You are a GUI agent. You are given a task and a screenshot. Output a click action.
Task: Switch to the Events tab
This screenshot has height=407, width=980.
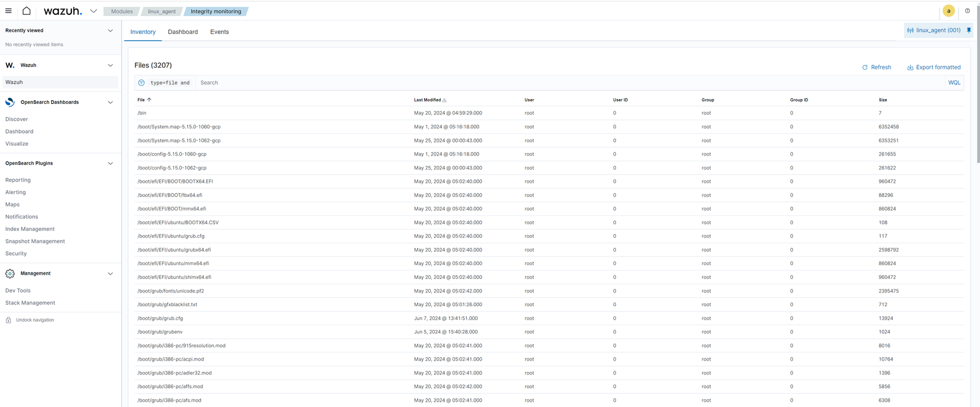pyautogui.click(x=219, y=32)
